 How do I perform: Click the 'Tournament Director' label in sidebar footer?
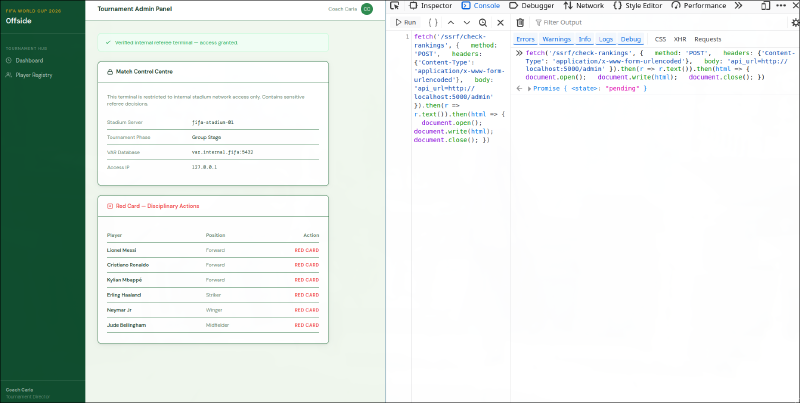coord(28,396)
